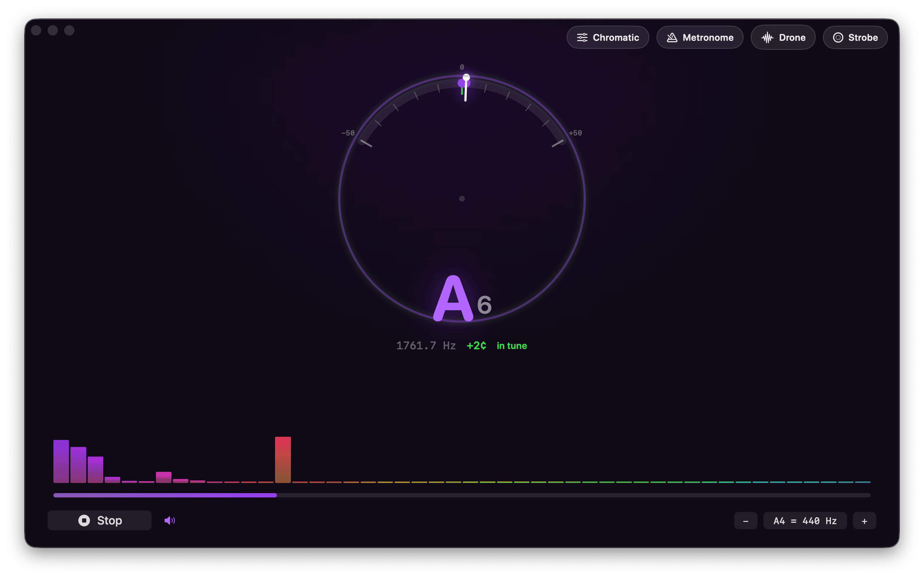Click the +50 dial label
This screenshot has height=578, width=924.
pyautogui.click(x=575, y=133)
